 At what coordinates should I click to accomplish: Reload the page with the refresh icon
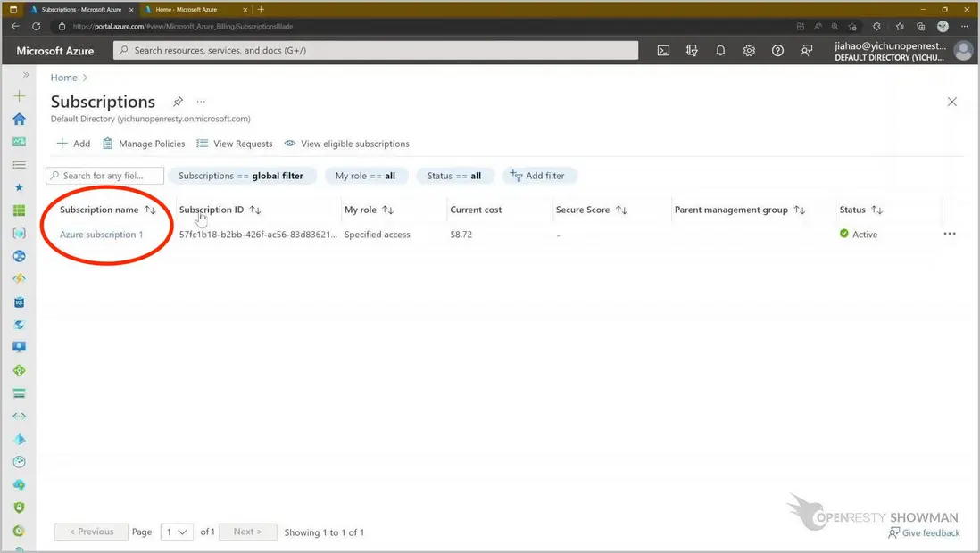(x=37, y=26)
